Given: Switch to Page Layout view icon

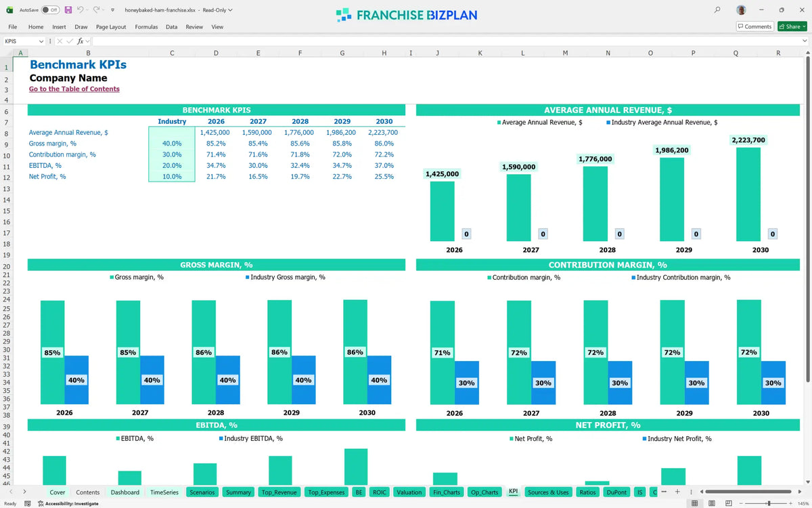Looking at the screenshot, I should pos(711,503).
